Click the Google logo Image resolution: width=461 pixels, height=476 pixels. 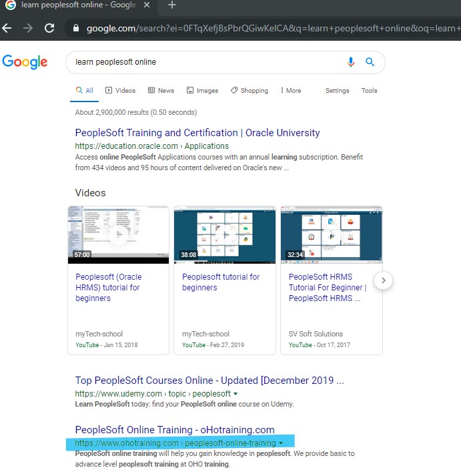pos(25,62)
